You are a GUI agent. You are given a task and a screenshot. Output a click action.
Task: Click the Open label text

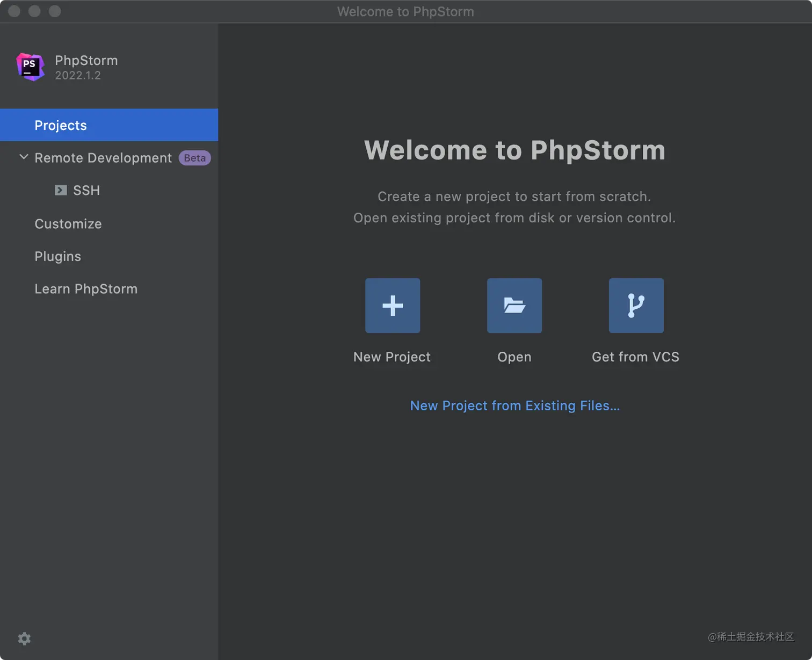point(514,357)
